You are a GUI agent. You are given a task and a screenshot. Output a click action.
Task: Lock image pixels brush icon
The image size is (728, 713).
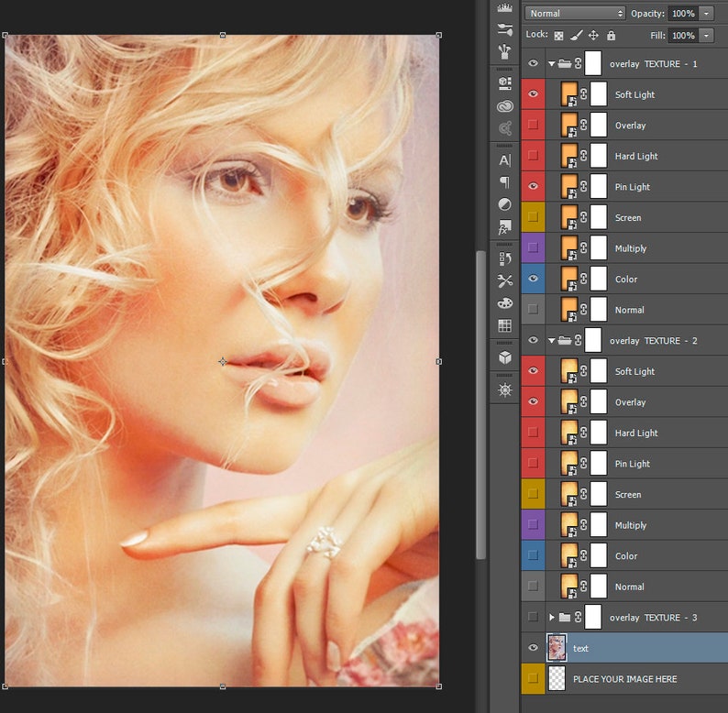point(576,35)
